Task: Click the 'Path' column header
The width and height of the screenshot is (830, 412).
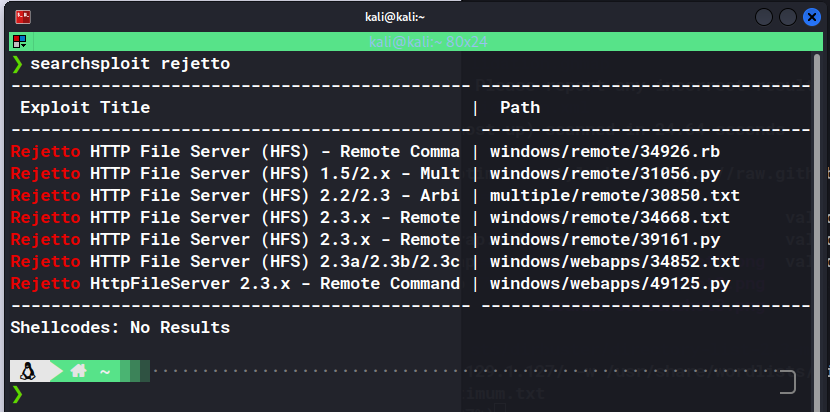Action: pyautogui.click(x=520, y=108)
